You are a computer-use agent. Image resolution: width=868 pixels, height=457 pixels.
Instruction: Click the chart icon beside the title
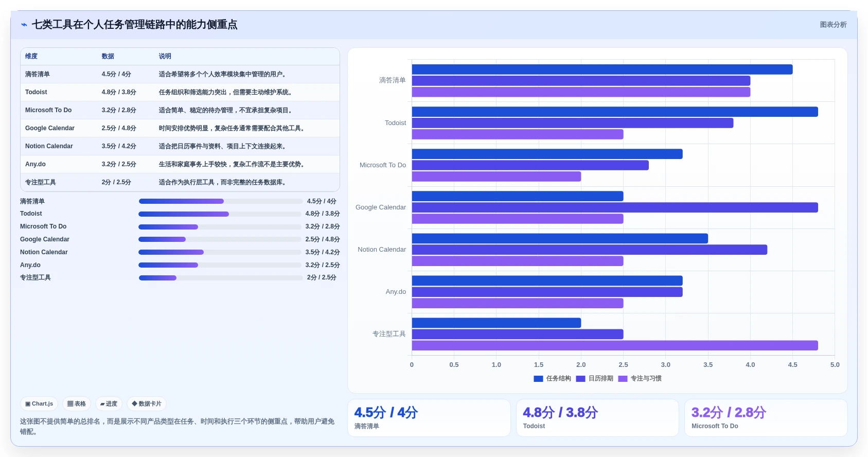point(24,25)
